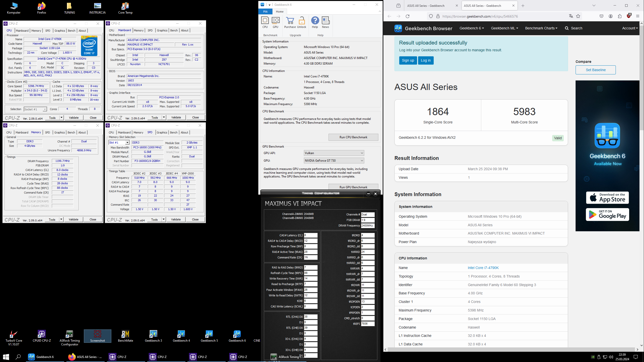
Task: Click the Run CPU Benchmark button
Action: tap(353, 137)
